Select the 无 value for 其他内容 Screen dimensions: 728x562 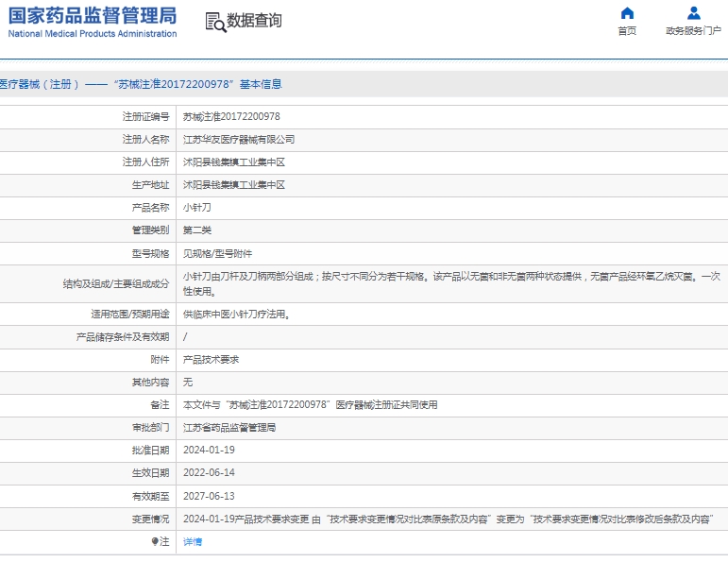(188, 383)
